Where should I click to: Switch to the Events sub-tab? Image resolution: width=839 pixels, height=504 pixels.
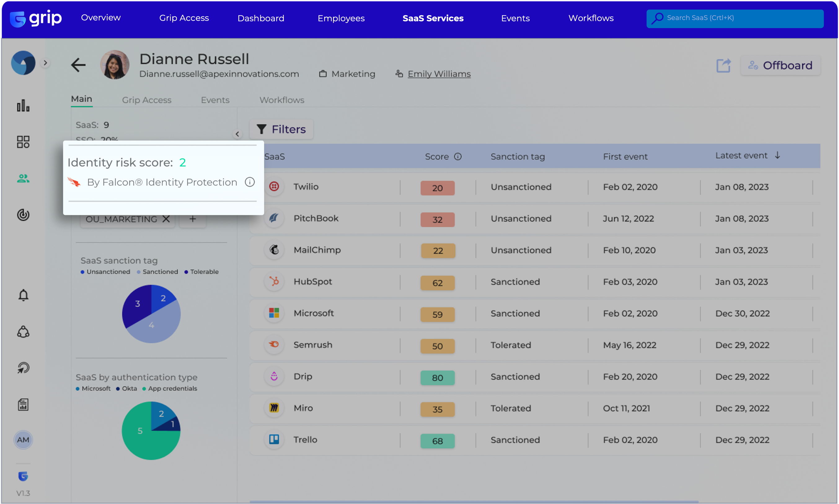point(215,100)
